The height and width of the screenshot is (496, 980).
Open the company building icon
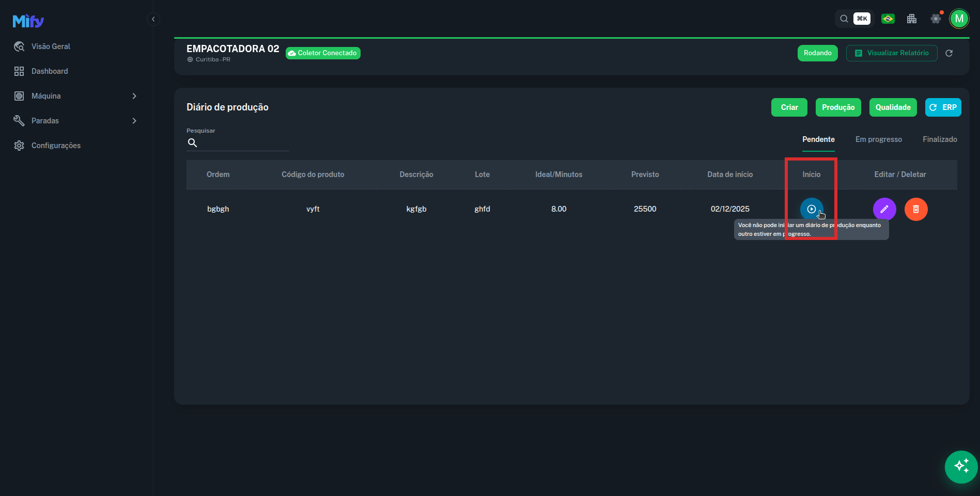click(911, 19)
